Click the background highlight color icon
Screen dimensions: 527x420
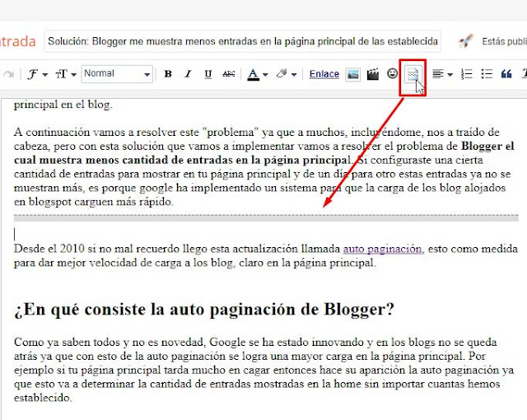282,73
